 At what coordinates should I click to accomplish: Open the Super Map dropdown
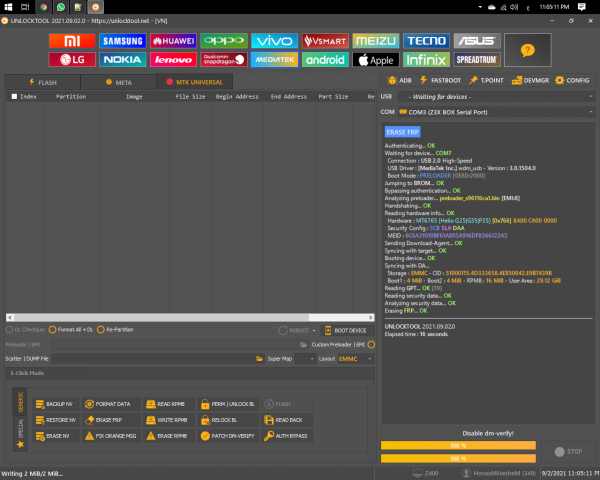[x=305, y=359]
